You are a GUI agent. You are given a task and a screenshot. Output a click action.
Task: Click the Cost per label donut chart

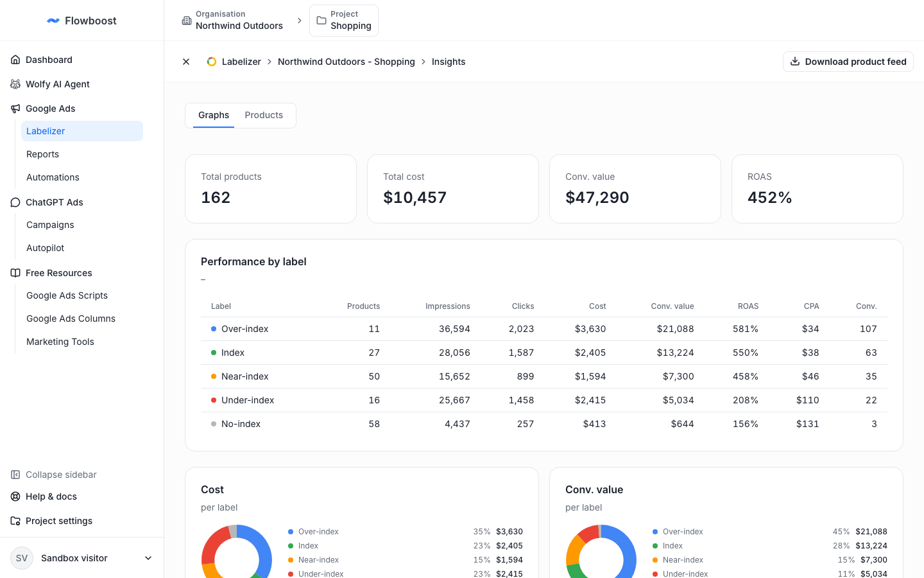(237, 552)
